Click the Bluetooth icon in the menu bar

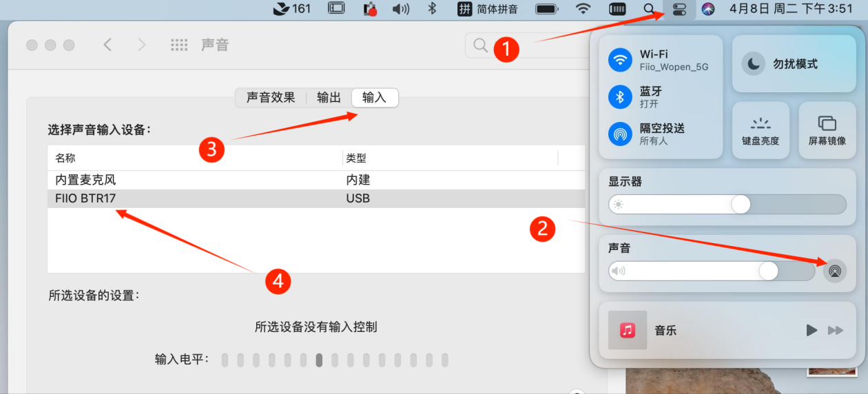pyautogui.click(x=433, y=9)
